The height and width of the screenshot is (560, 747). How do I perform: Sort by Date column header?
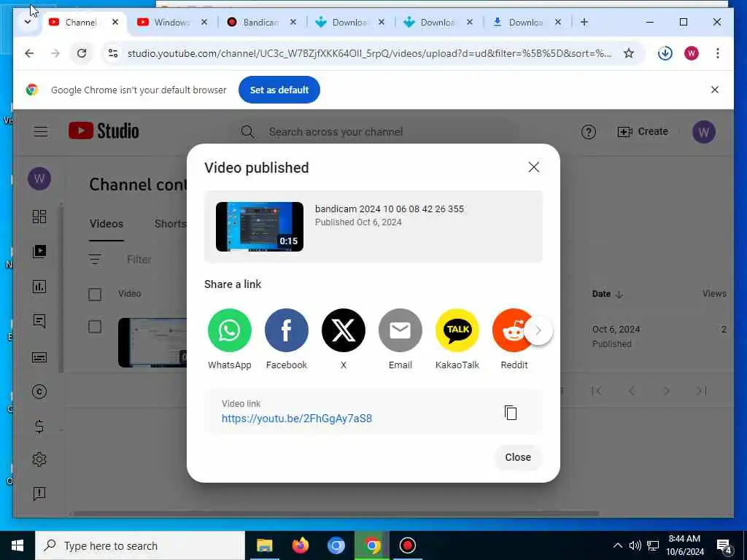[x=608, y=294]
